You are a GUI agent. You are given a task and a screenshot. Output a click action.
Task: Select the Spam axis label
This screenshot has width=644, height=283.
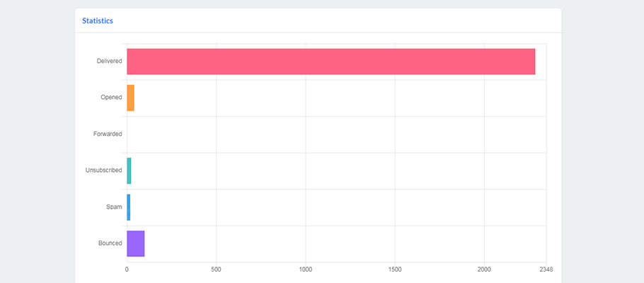[114, 207]
